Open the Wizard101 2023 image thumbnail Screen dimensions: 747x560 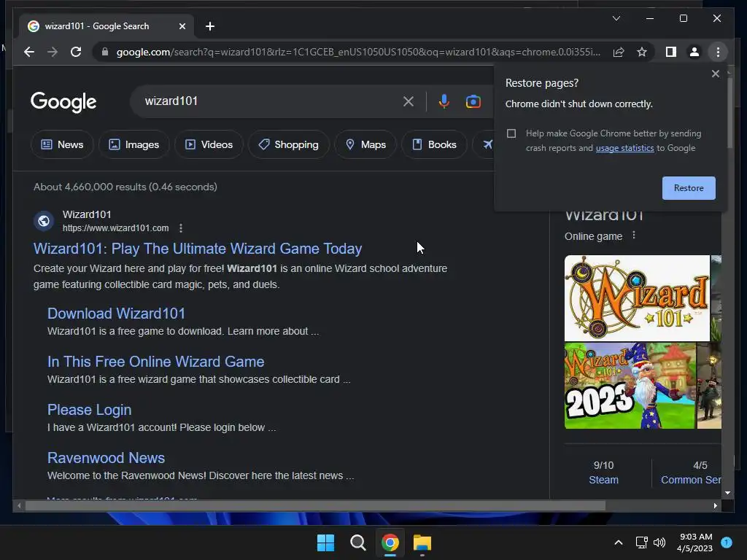click(x=630, y=386)
